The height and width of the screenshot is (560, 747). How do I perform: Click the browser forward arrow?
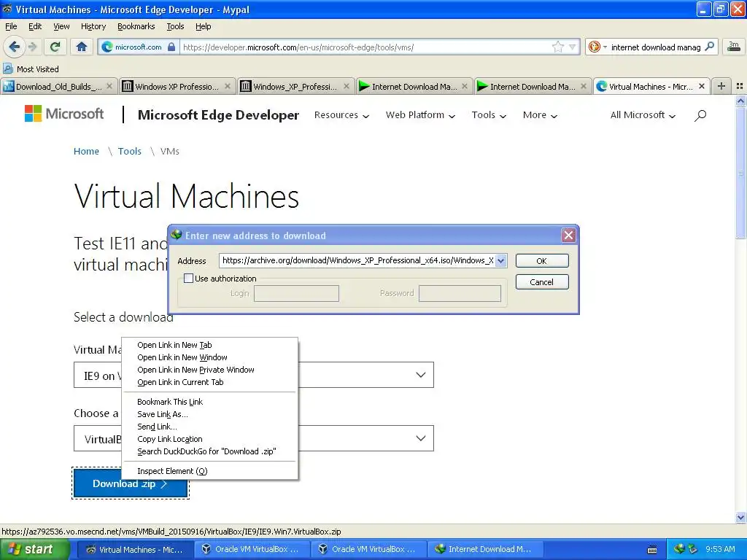coord(32,47)
